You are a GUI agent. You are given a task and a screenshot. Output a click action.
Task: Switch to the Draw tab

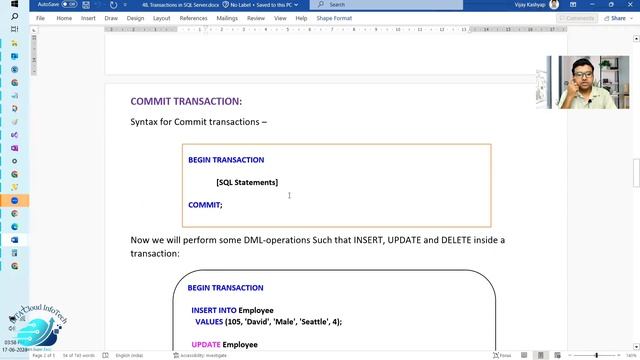click(x=111, y=18)
